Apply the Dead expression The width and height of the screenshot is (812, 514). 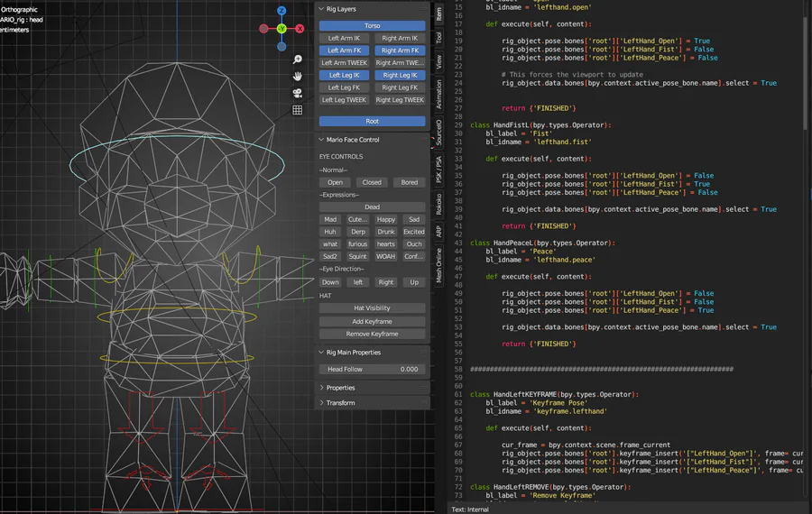[372, 207]
